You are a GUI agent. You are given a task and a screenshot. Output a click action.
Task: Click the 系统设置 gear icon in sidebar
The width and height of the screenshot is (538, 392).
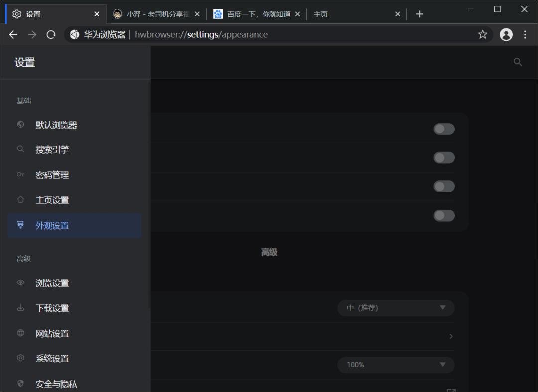[x=20, y=358]
